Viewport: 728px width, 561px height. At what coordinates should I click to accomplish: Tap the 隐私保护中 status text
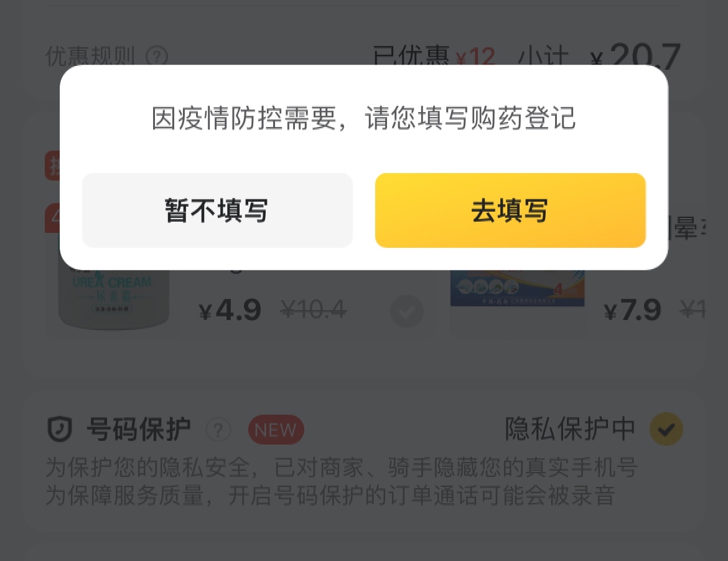coord(570,428)
